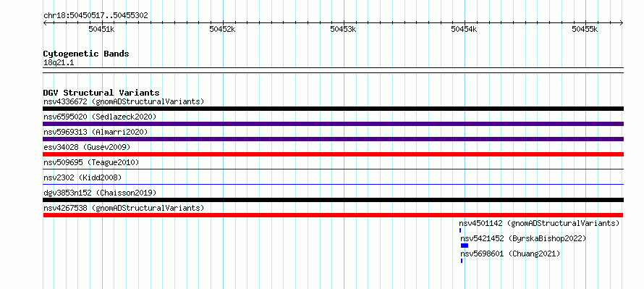Click the Cytogenetic Bands track title
644x289 pixels.
pyautogui.click(x=86, y=54)
